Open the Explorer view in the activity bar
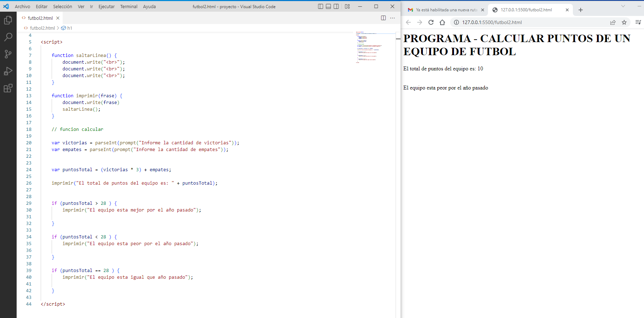 [x=8, y=20]
